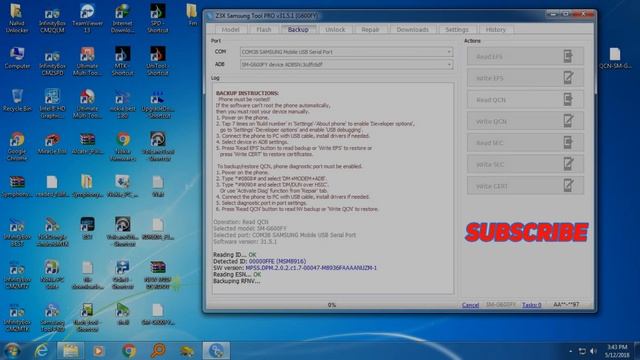Open Nahid Unlocker desktop icon
Viewport: 640px width, 360px height.
pos(17,18)
